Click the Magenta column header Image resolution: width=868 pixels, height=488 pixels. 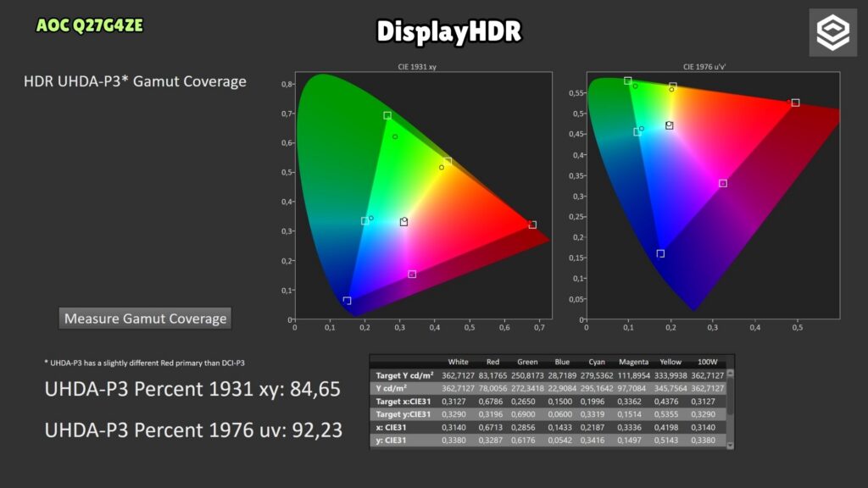(x=633, y=362)
